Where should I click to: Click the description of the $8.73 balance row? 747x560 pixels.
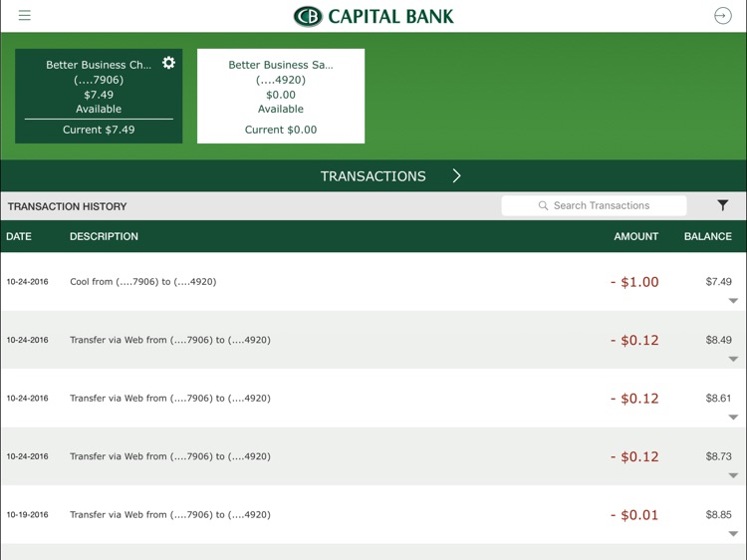(170, 456)
